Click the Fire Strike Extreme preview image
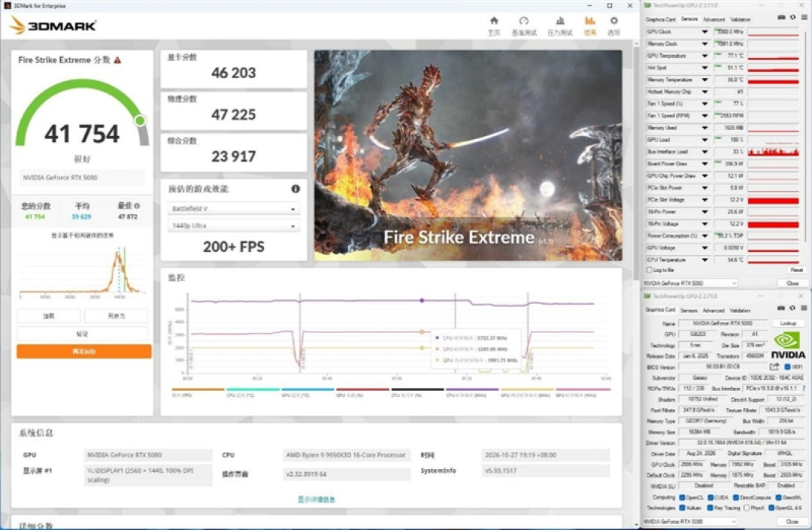The width and height of the screenshot is (812, 530). pos(468,155)
